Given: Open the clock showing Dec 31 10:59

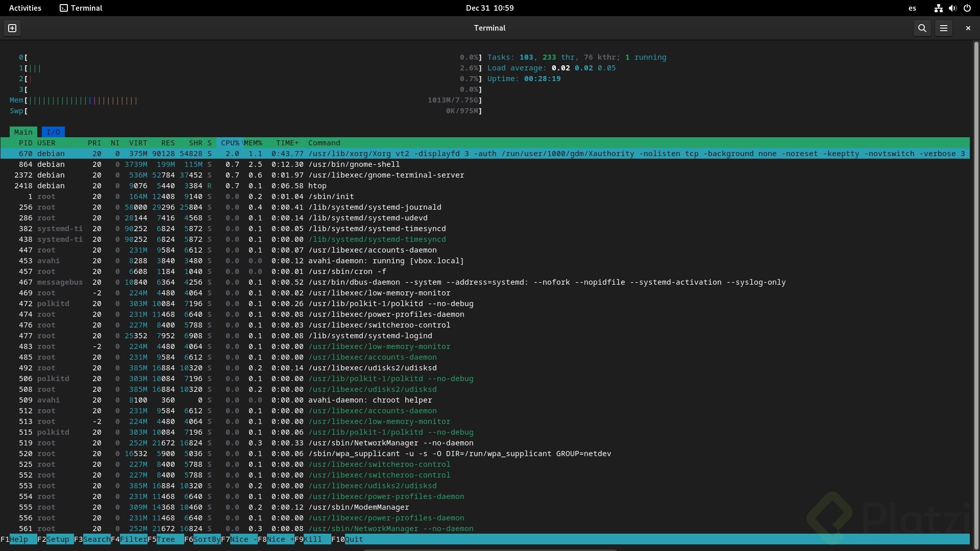Looking at the screenshot, I should coord(489,8).
